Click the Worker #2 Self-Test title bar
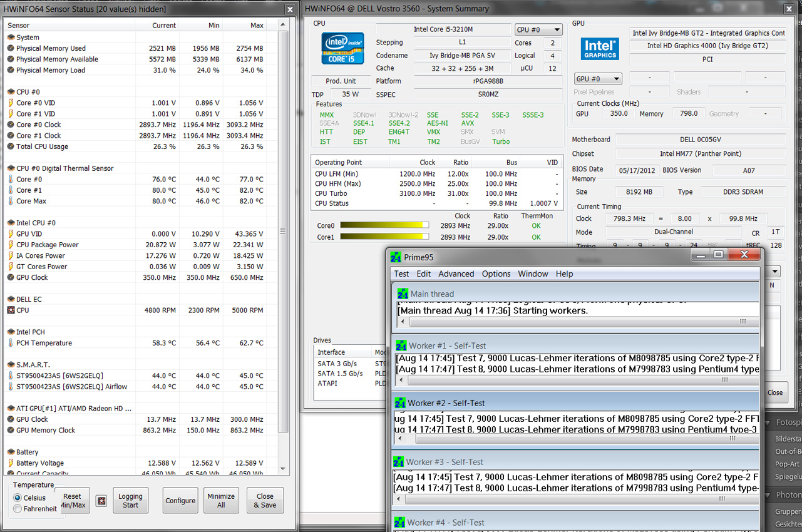 576,403
